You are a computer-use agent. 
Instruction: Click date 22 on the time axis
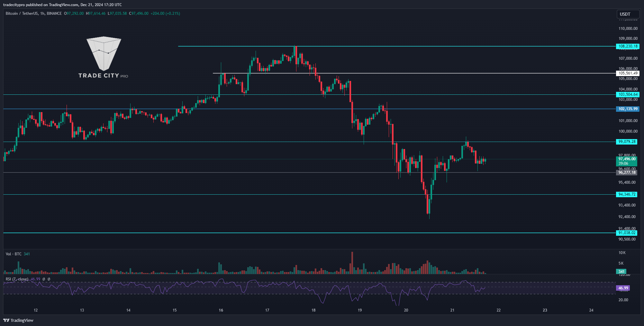499,310
